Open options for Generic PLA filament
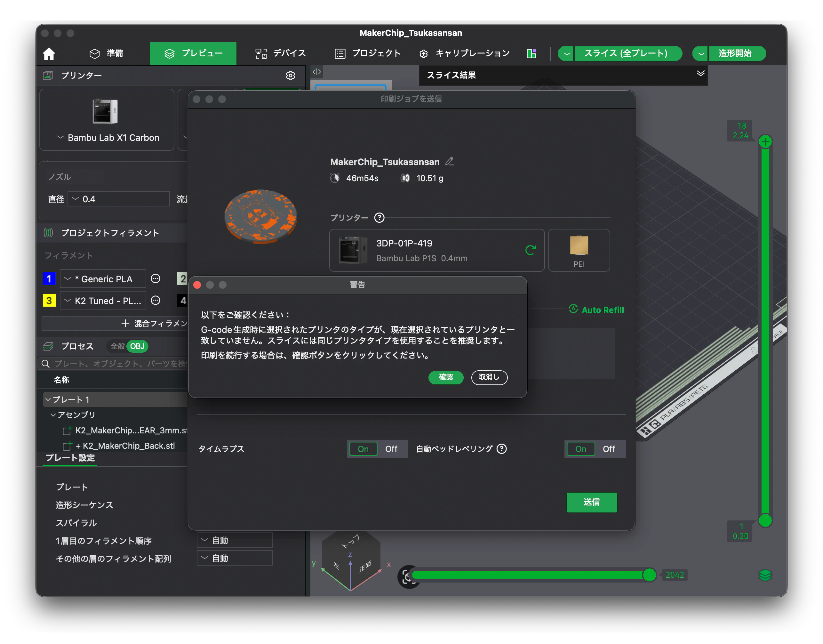This screenshot has width=823, height=644. coord(156,279)
